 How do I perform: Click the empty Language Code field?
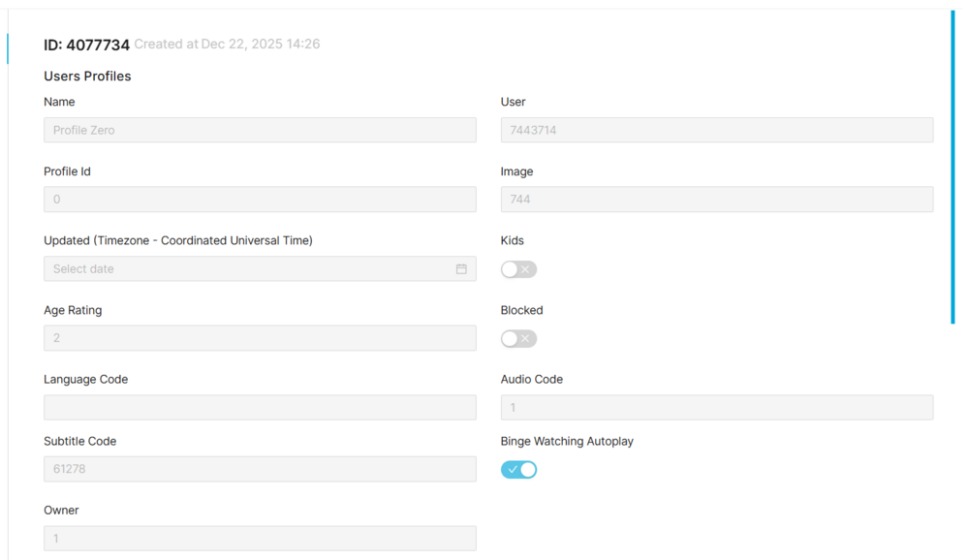(x=260, y=407)
